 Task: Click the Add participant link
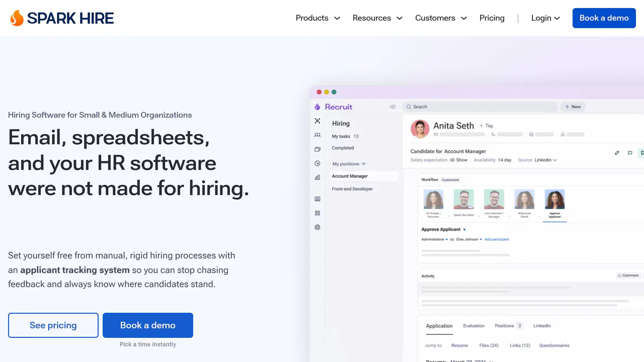497,239
